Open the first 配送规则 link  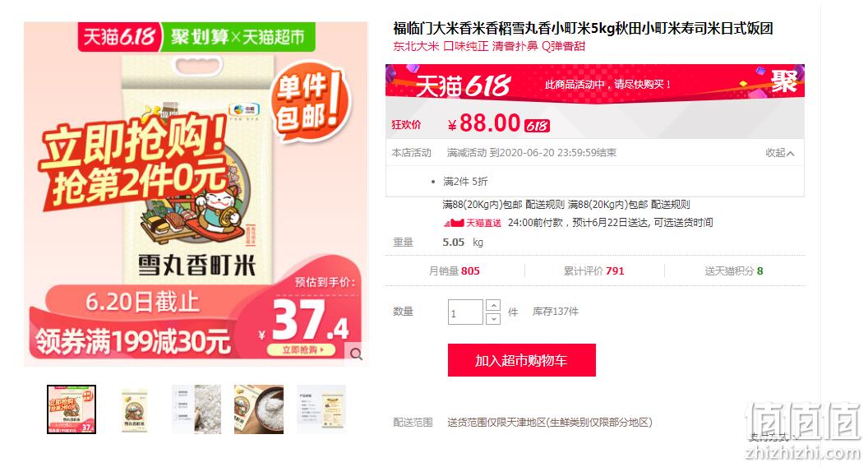545,205
